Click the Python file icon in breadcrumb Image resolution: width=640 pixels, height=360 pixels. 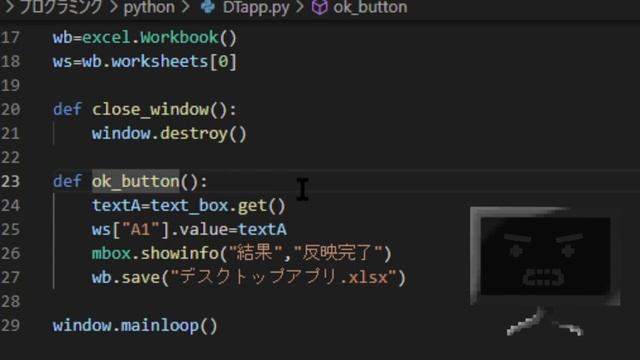coord(208,7)
